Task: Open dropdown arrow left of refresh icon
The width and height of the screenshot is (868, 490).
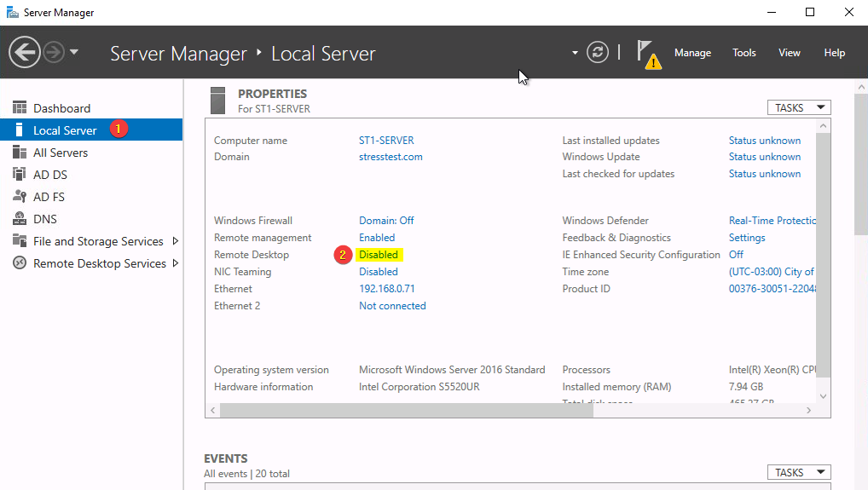Action: pyautogui.click(x=575, y=53)
